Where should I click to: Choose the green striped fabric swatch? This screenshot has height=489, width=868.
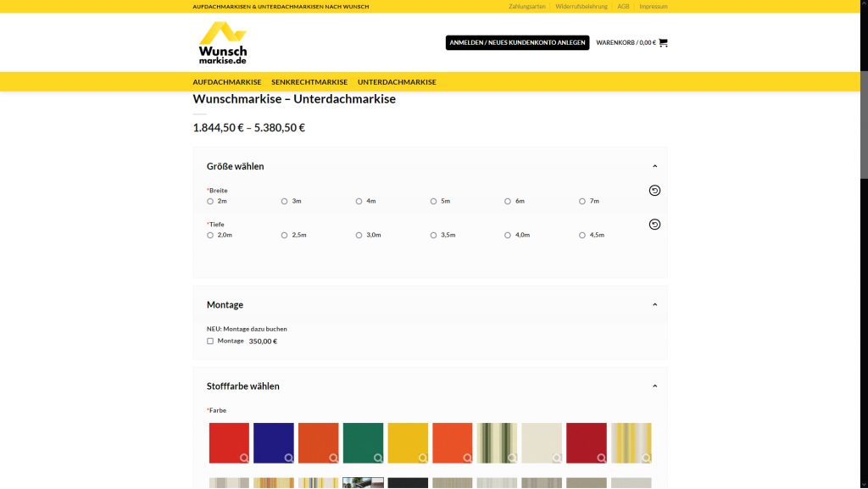click(x=497, y=443)
